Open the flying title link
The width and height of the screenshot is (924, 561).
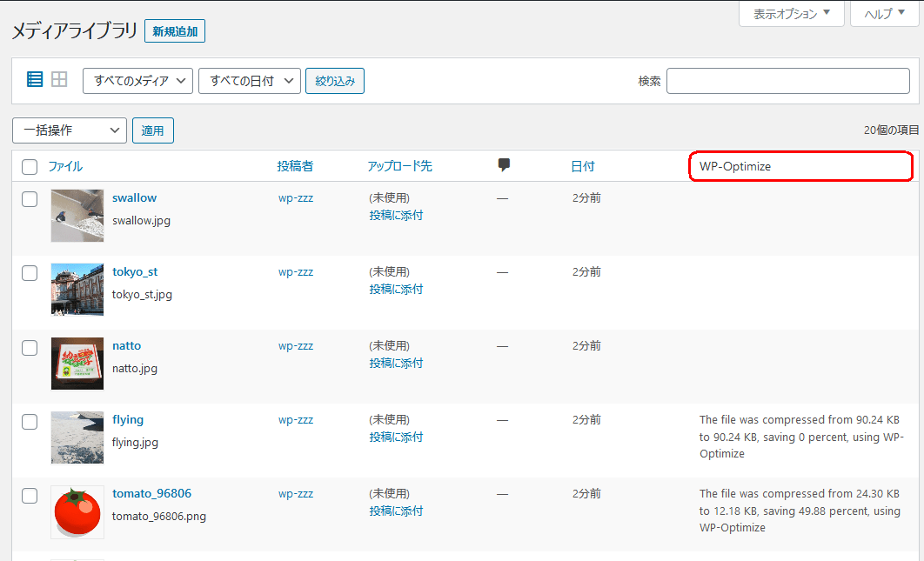pyautogui.click(x=128, y=419)
